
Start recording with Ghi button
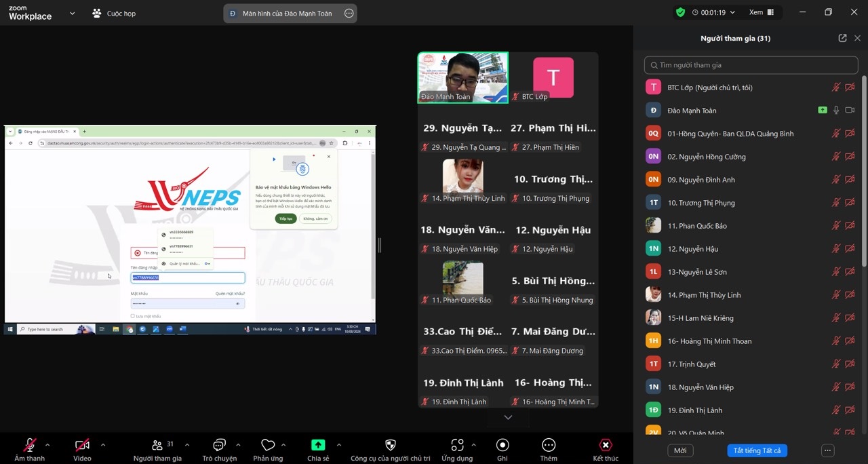click(x=502, y=446)
